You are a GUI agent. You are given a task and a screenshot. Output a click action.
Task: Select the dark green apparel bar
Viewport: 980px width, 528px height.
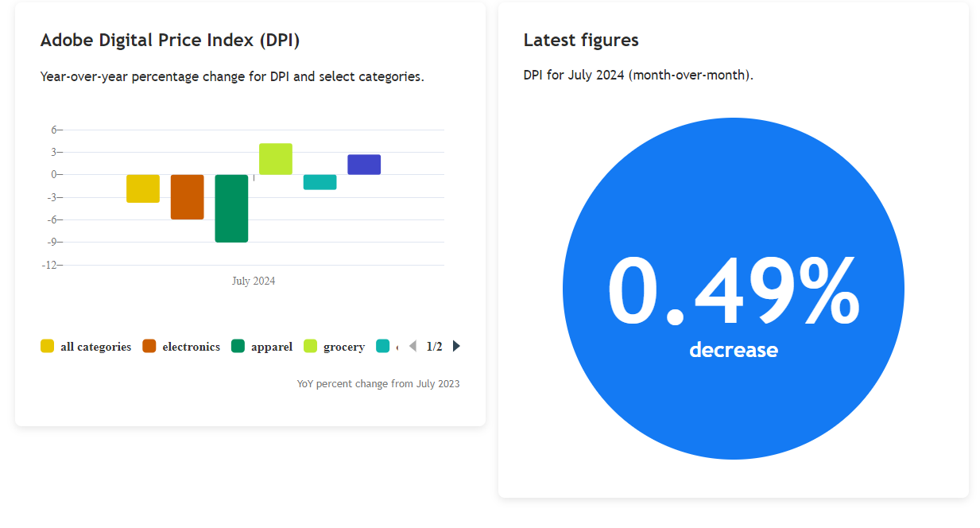pos(231,208)
